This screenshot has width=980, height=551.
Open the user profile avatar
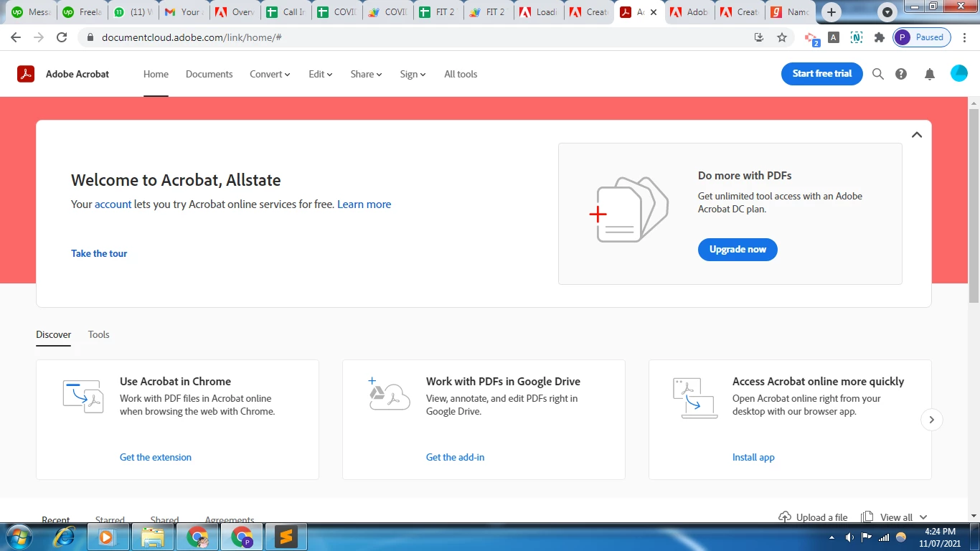[959, 73]
